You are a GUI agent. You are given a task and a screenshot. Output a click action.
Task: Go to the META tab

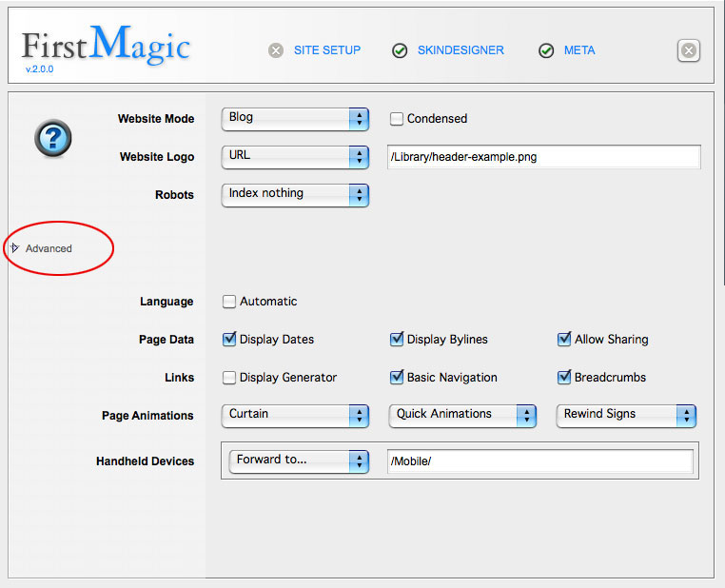(579, 50)
